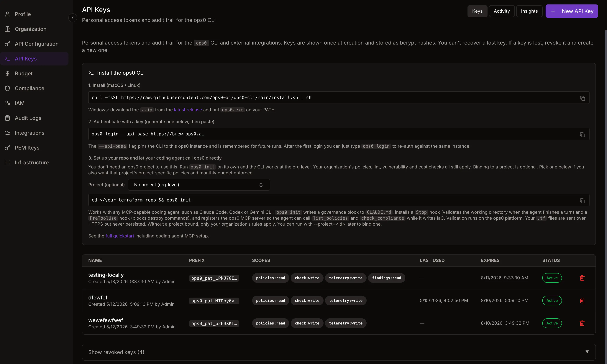The image size is (607, 364).
Task: Select API Keys in the sidebar
Action: tap(34, 59)
